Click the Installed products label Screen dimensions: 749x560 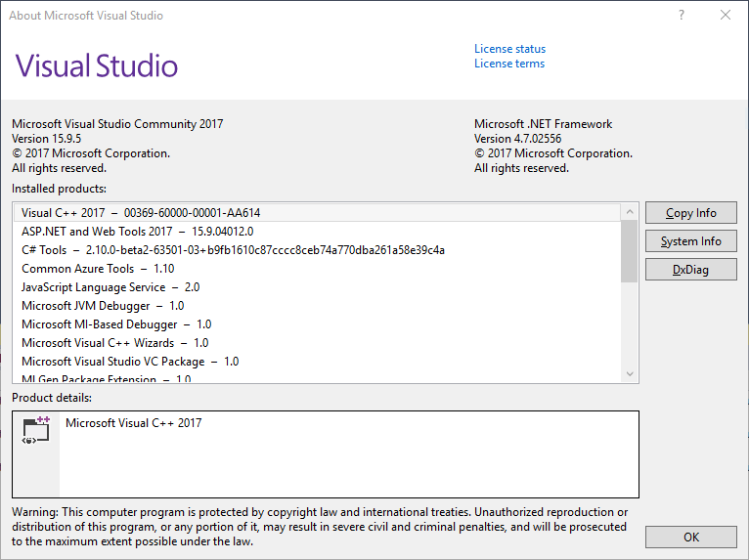pos(60,189)
